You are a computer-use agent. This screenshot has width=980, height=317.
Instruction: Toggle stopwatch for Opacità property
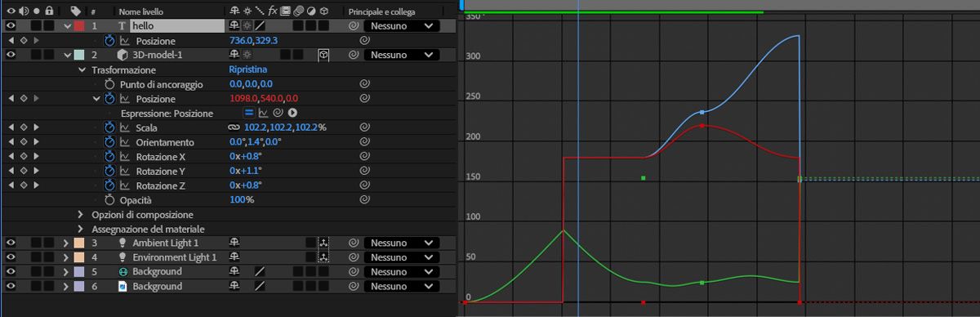[x=109, y=200]
